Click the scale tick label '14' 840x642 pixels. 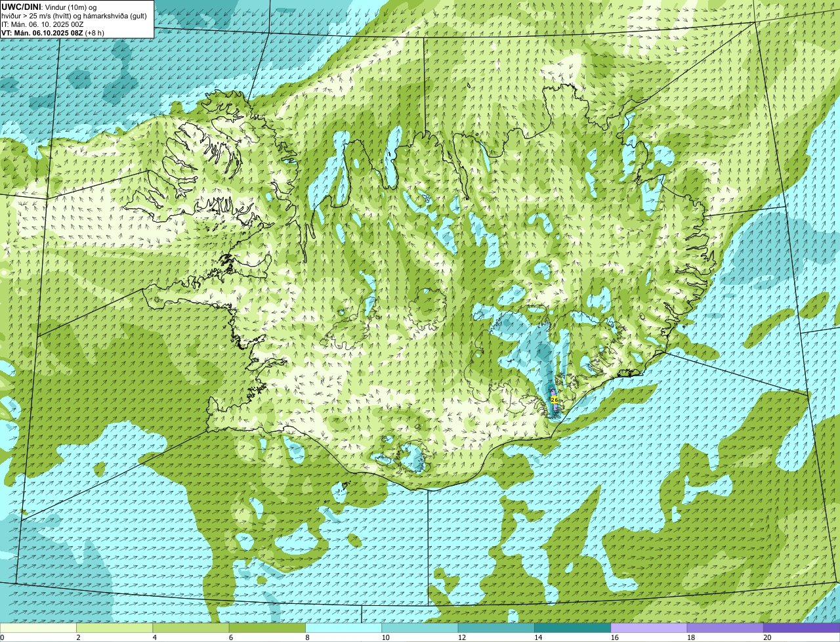(x=537, y=637)
